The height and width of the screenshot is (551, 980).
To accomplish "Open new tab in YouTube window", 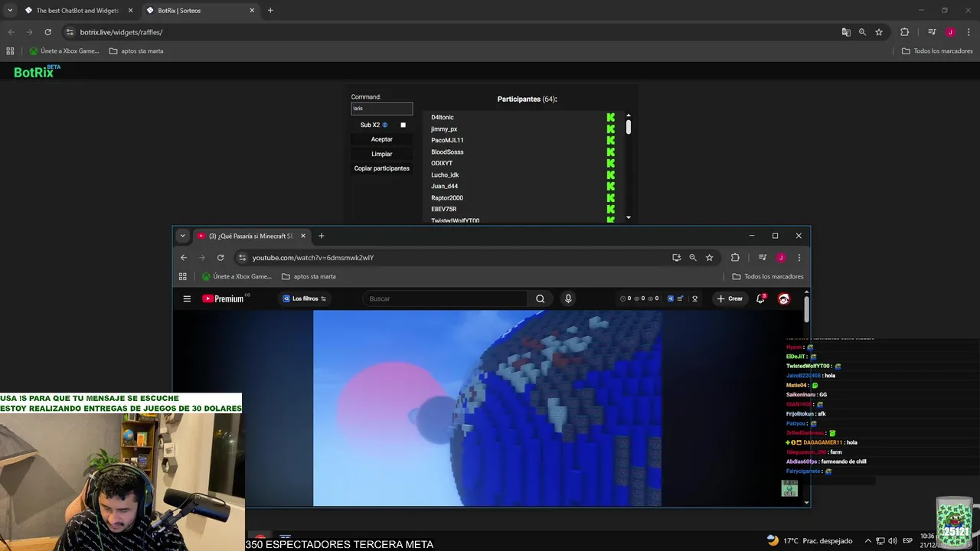I will [322, 236].
